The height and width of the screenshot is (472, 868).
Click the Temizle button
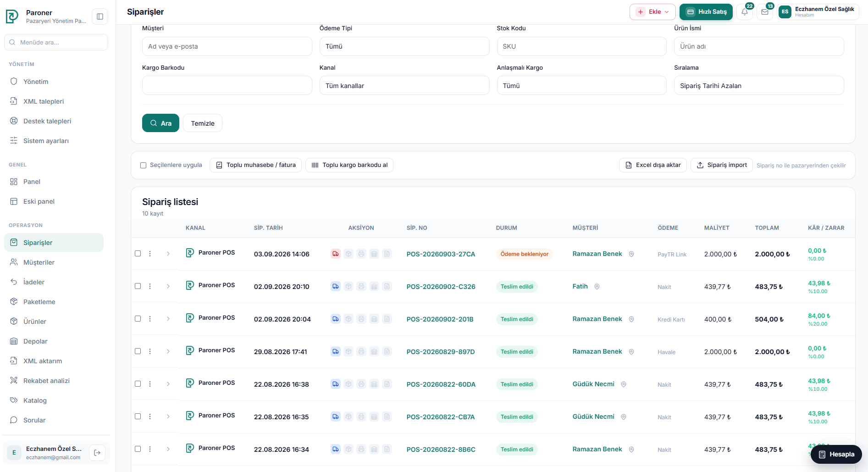[x=203, y=123]
